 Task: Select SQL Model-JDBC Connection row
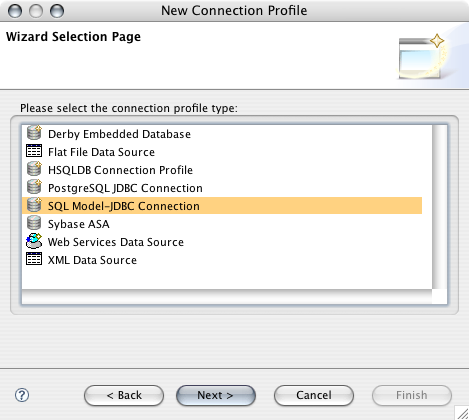click(x=222, y=206)
